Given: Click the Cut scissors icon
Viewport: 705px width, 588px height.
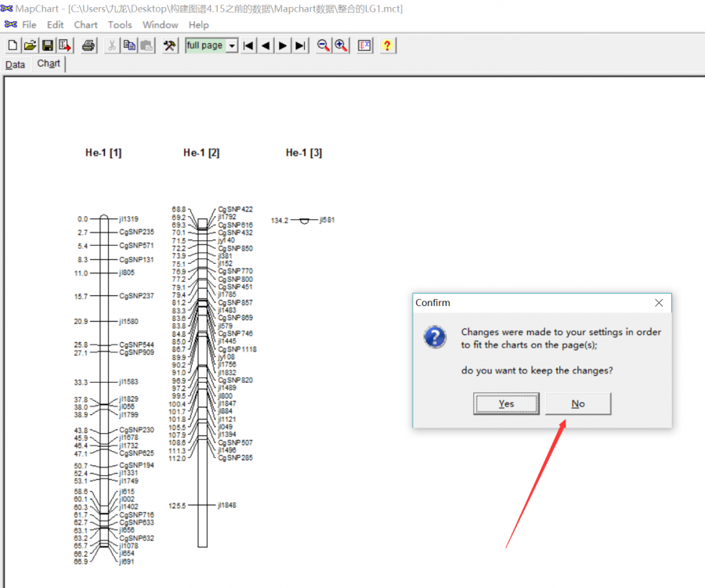Looking at the screenshot, I should (112, 45).
